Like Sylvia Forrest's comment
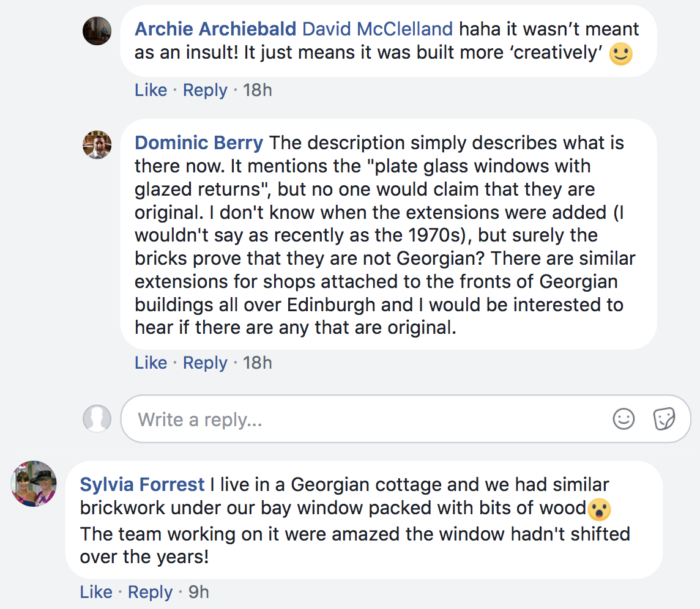The image size is (700, 609). click(96, 592)
